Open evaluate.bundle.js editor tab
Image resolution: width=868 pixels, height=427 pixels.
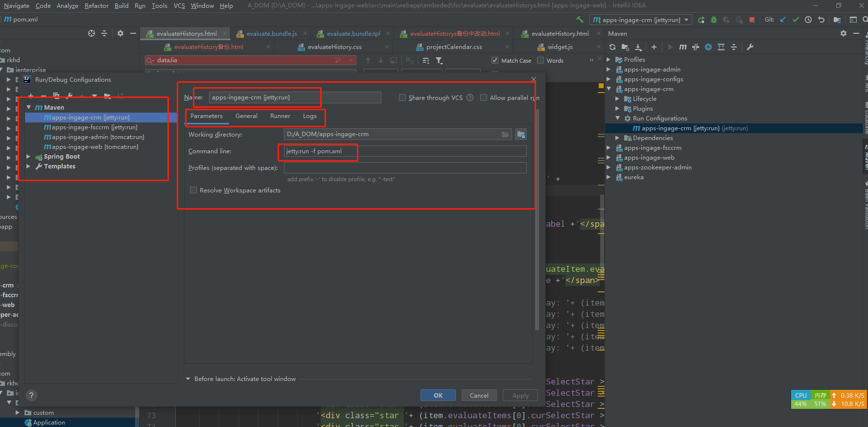coord(271,33)
